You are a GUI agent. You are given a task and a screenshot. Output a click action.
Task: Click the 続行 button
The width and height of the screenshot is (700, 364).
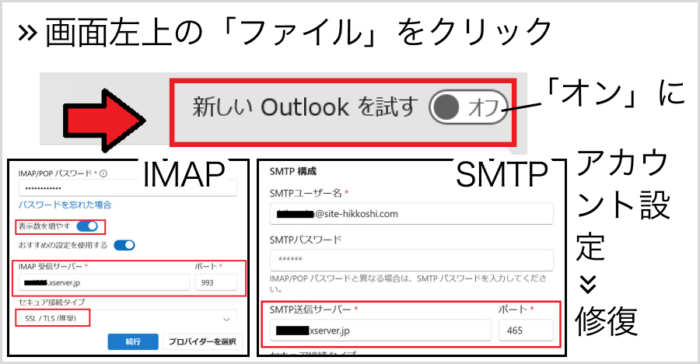pos(133,342)
